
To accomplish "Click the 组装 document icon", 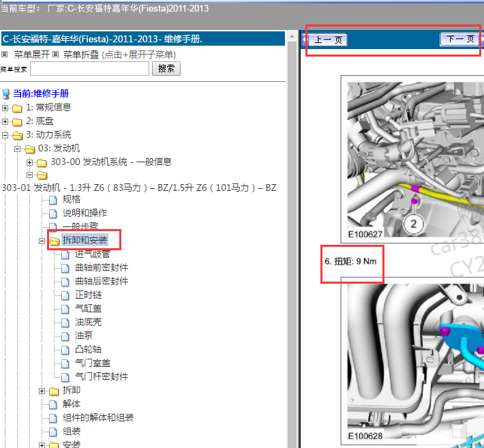I will (53, 432).
